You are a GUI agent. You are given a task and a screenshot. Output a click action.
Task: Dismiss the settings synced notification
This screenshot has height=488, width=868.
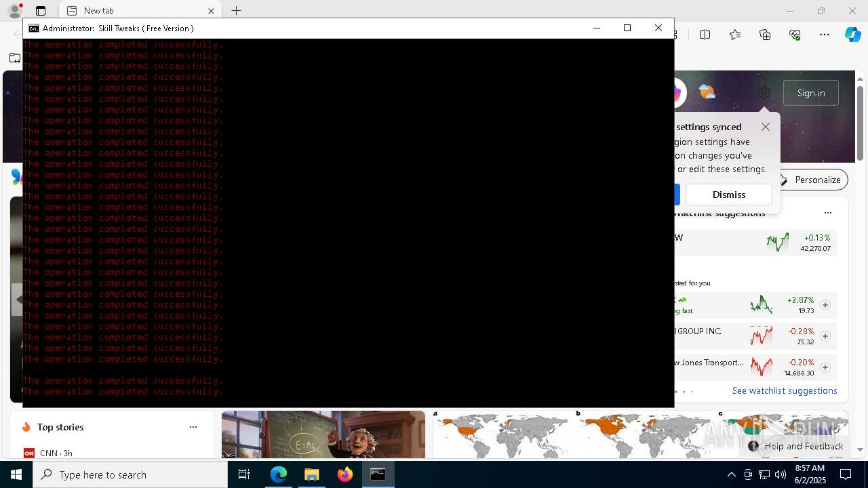click(729, 195)
